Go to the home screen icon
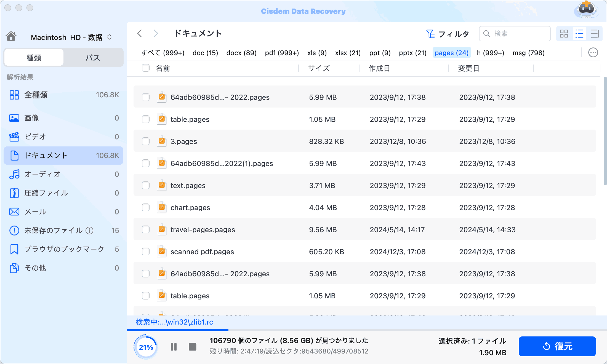 (11, 36)
